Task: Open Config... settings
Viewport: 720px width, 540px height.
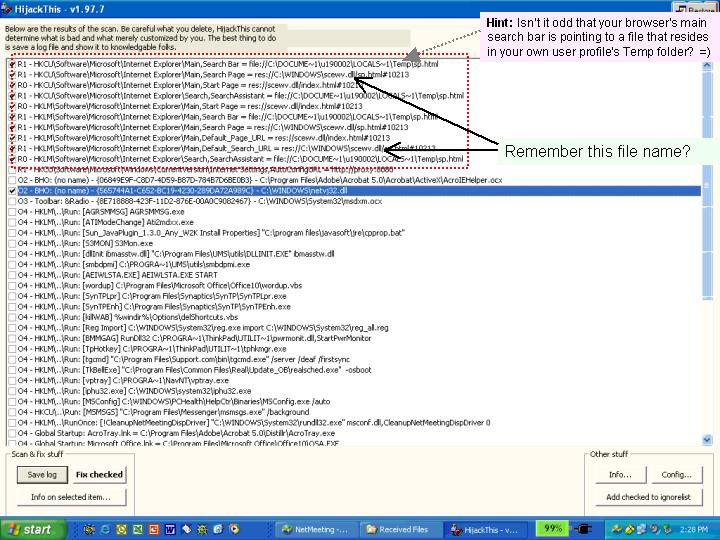Action: [x=677, y=475]
